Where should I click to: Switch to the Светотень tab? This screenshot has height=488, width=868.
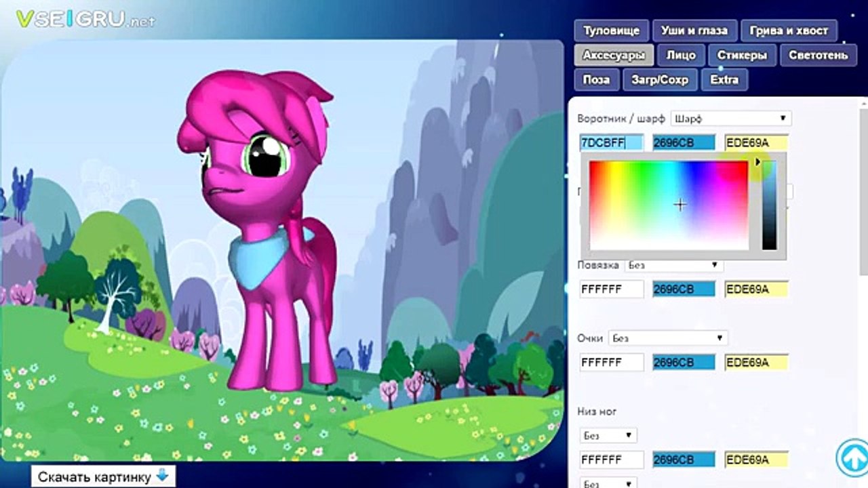[818, 55]
